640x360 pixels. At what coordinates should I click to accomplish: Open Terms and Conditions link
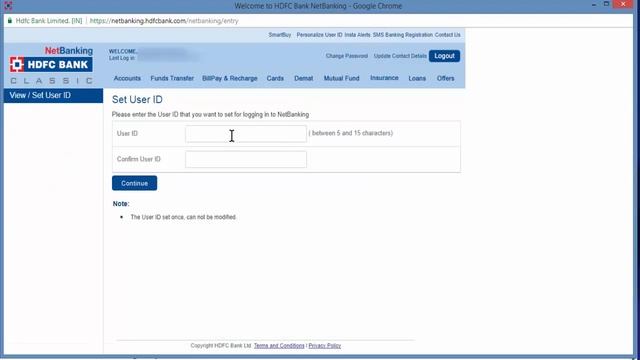[x=279, y=346]
